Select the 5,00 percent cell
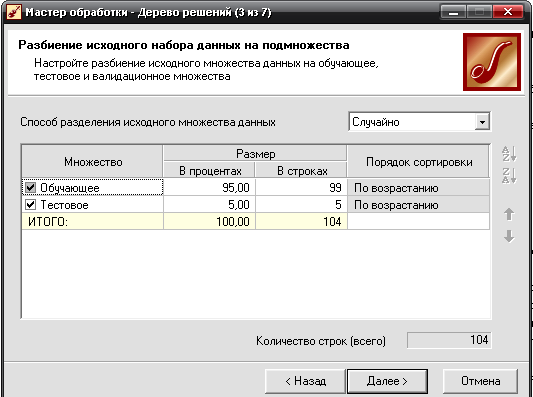The height and width of the screenshot is (397, 533). (209, 204)
